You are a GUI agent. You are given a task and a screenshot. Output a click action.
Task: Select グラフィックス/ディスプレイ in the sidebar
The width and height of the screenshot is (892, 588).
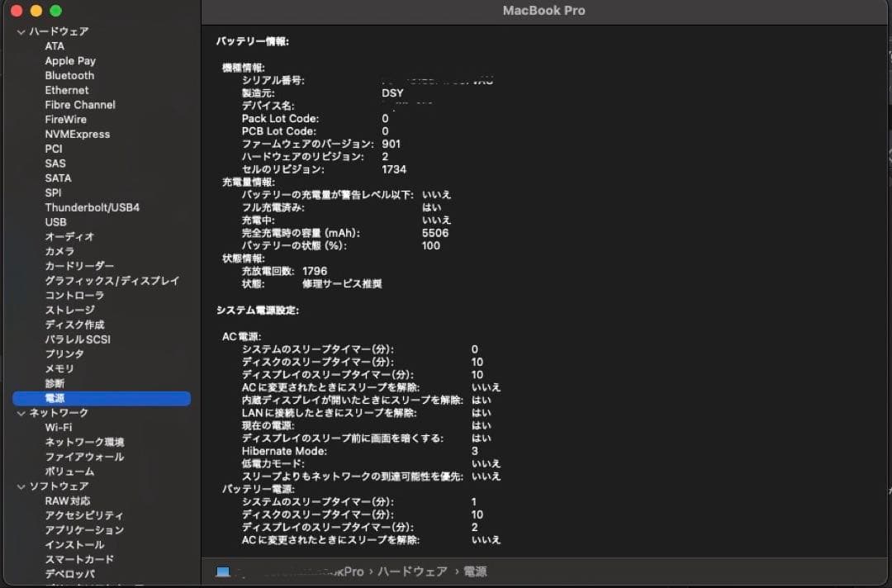(x=112, y=281)
